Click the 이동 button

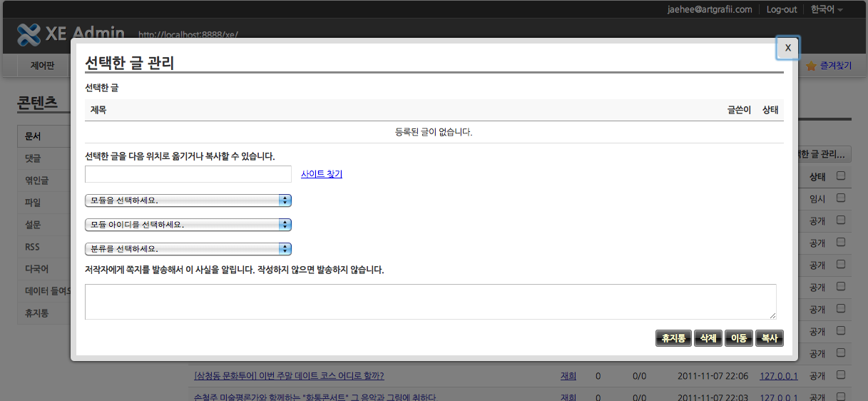coord(738,338)
